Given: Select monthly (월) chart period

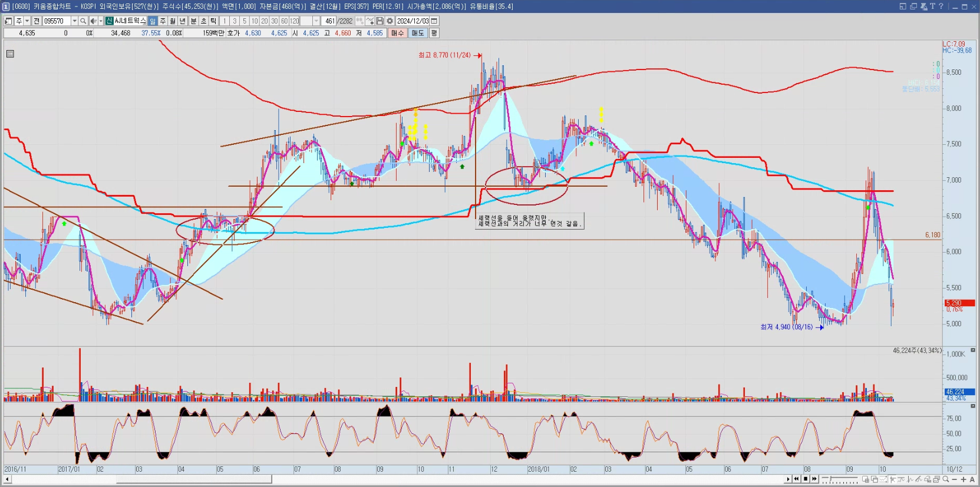Looking at the screenshot, I should point(173,21).
